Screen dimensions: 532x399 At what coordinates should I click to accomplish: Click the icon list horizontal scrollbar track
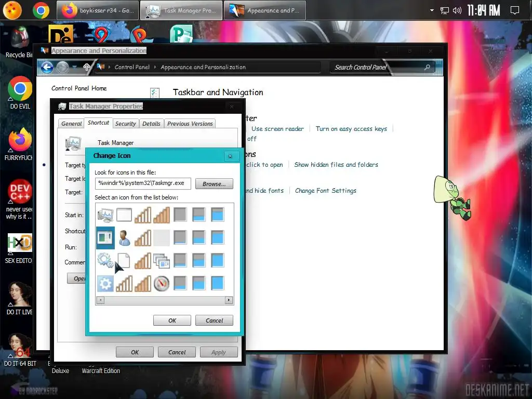point(165,300)
